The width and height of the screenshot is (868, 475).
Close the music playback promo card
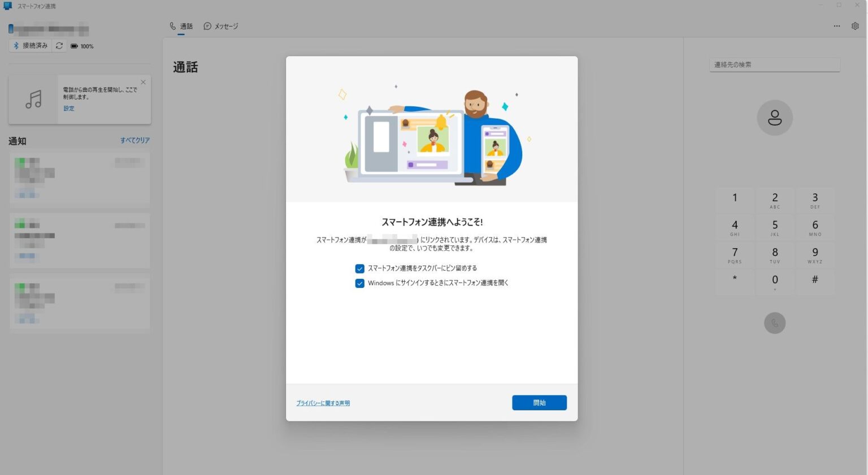coord(143,82)
